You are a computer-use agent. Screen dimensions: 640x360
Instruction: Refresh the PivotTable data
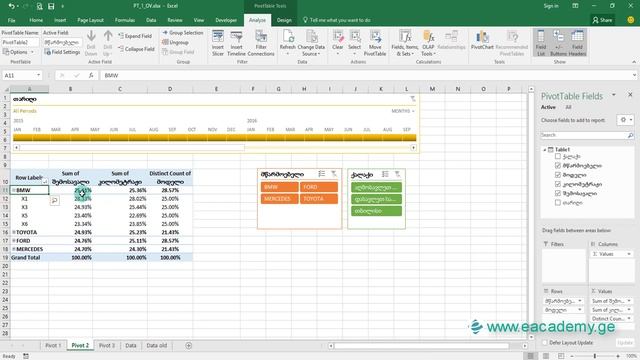[288, 43]
